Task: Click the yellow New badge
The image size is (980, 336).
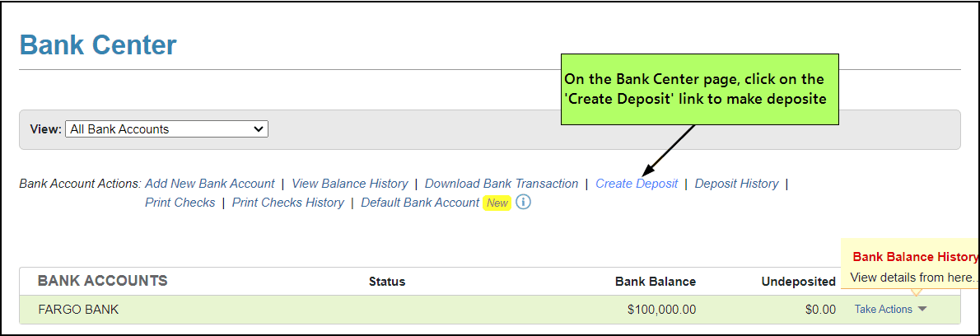Action: pyautogui.click(x=497, y=203)
